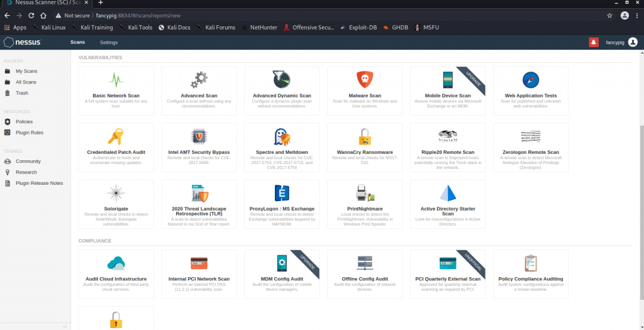The width and height of the screenshot is (644, 330).
Task: Click the Kali Linux bookmark
Action: [49, 28]
